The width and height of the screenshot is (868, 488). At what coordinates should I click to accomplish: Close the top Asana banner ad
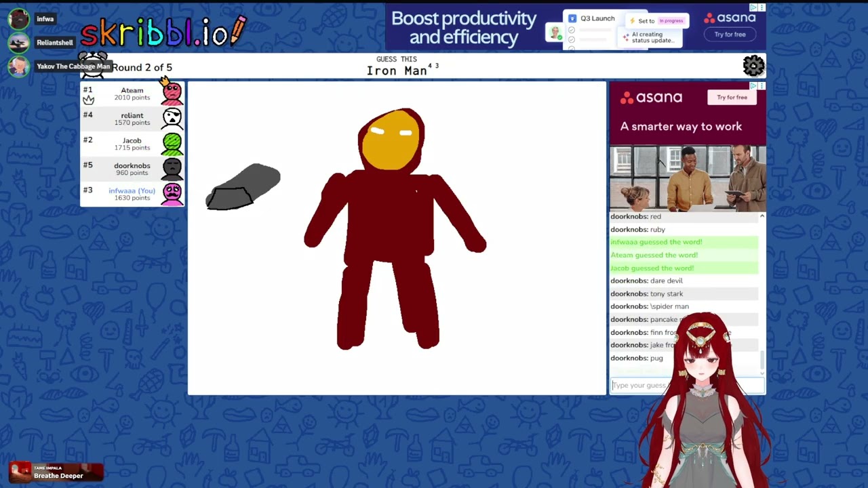(762, 7)
